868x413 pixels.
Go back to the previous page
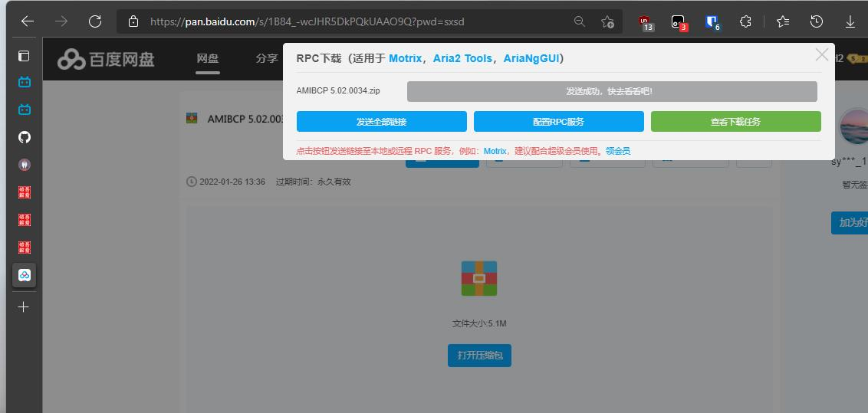tap(27, 21)
